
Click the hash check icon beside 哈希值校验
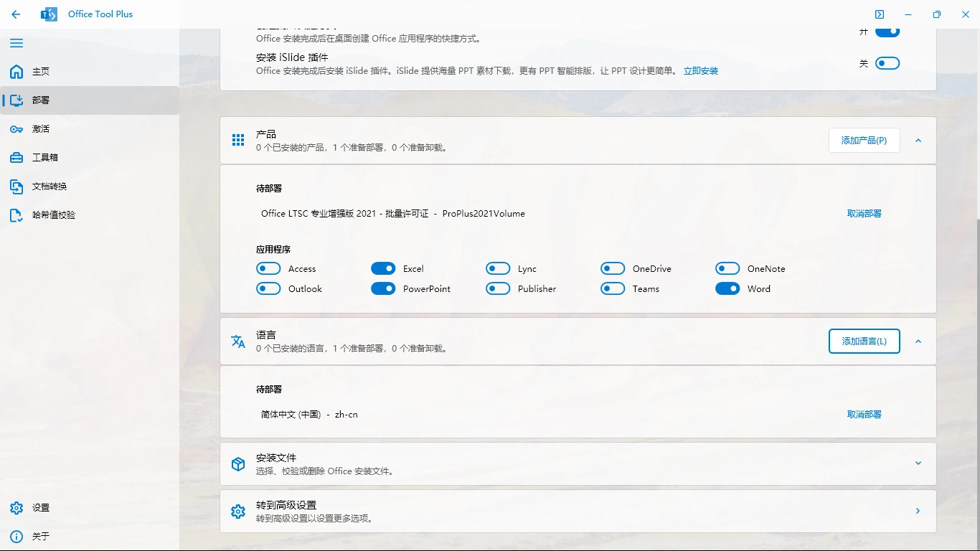(x=17, y=215)
